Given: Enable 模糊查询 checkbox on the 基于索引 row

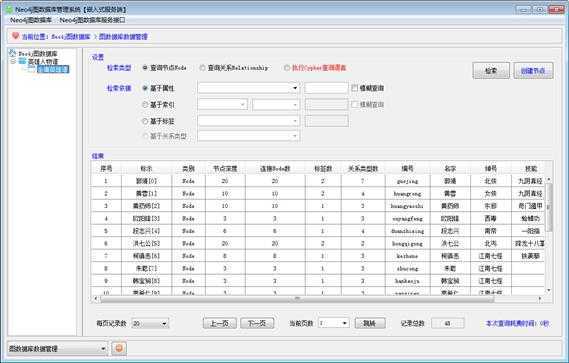Looking at the screenshot, I should [355, 105].
